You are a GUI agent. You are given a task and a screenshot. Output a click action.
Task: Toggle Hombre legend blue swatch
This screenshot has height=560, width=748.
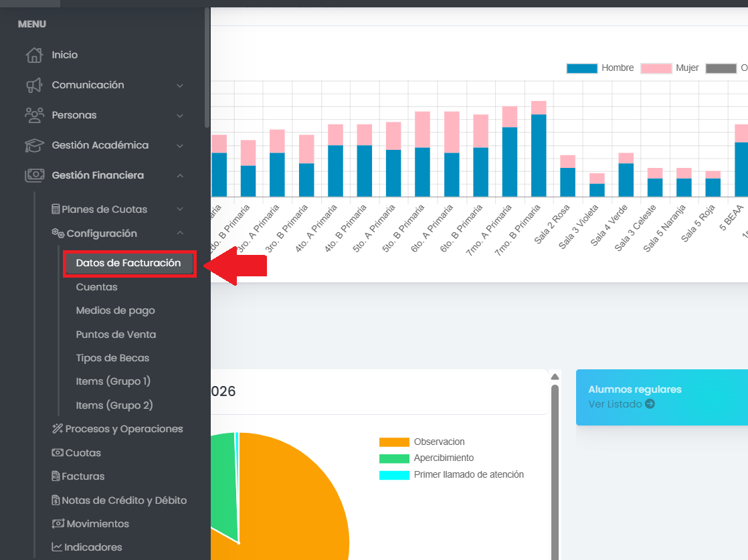[582, 68]
